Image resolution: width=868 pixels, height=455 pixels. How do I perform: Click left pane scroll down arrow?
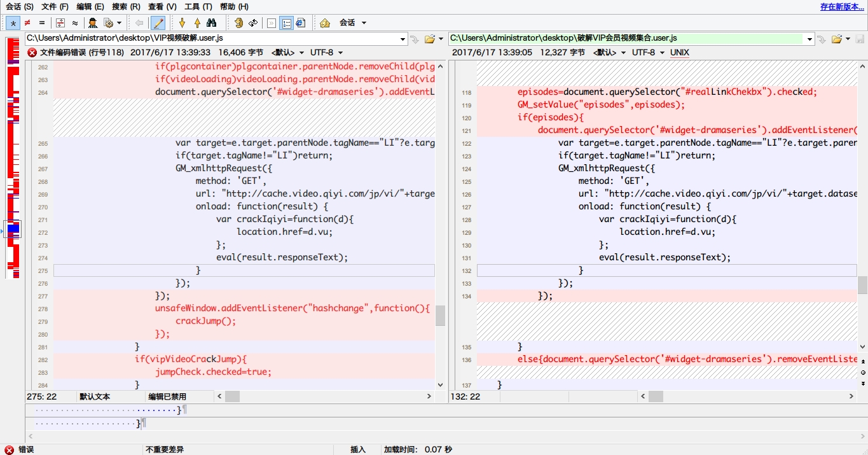click(440, 384)
